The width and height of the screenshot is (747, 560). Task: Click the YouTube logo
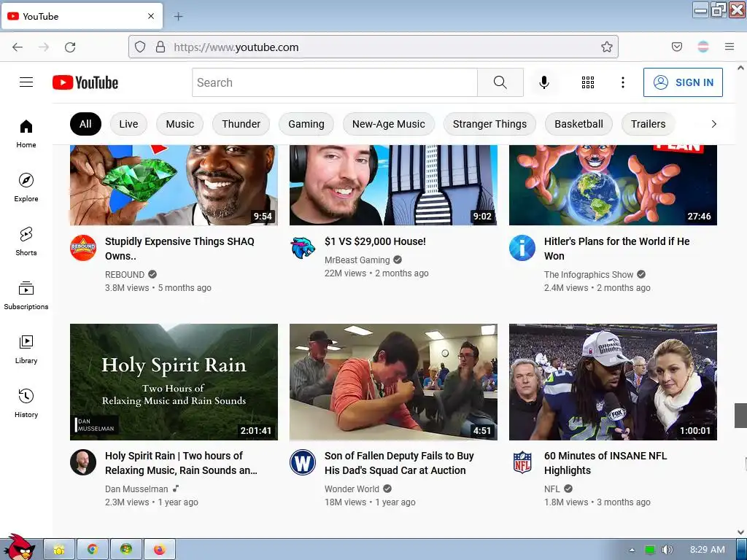pos(85,82)
